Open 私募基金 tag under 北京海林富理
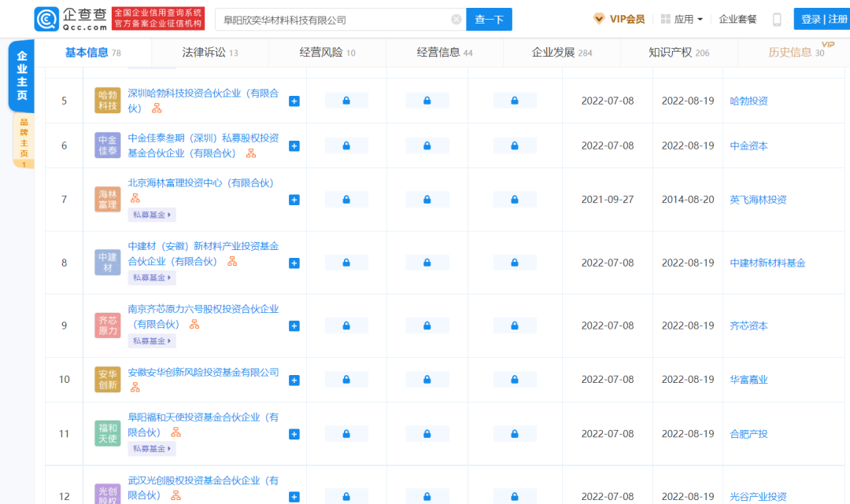 point(152,215)
